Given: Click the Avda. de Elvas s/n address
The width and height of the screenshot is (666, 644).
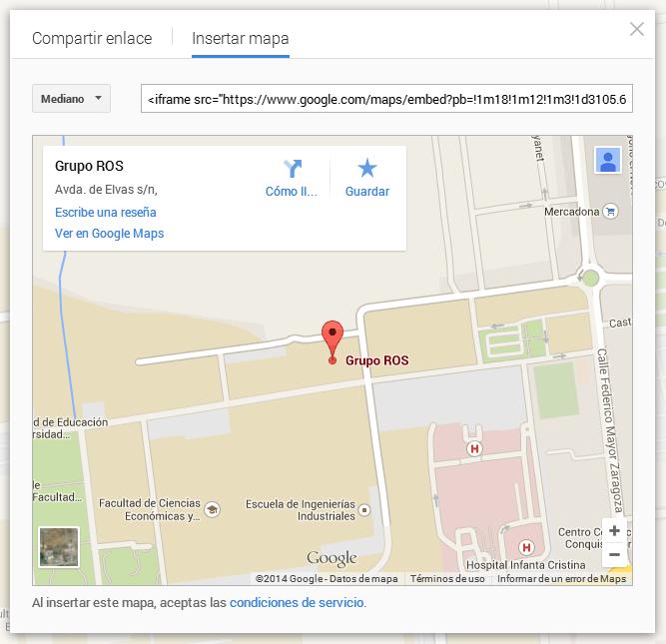Looking at the screenshot, I should pyautogui.click(x=106, y=190).
